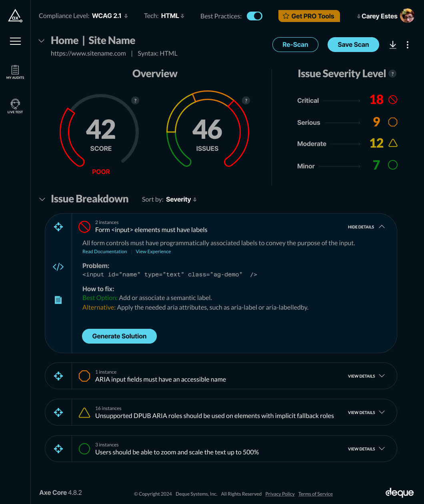The height and width of the screenshot is (504, 424).
Task: Click minor icon on zoom text issue
Action: (84, 449)
